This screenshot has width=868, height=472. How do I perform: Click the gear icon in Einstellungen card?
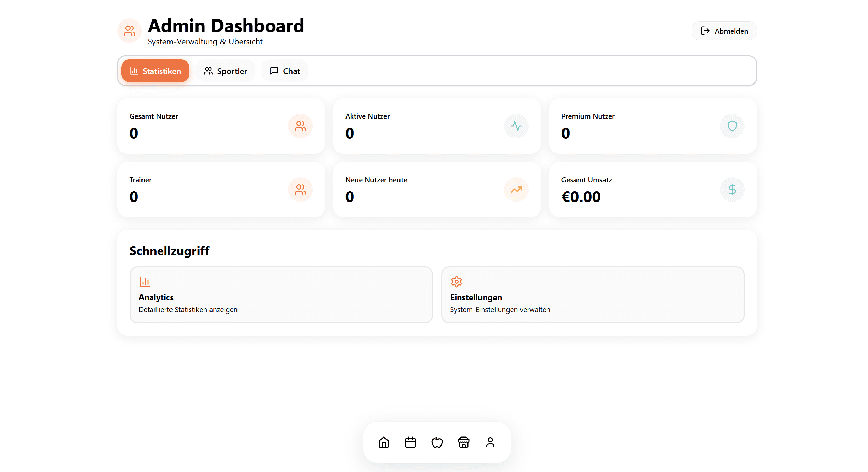[x=456, y=282]
